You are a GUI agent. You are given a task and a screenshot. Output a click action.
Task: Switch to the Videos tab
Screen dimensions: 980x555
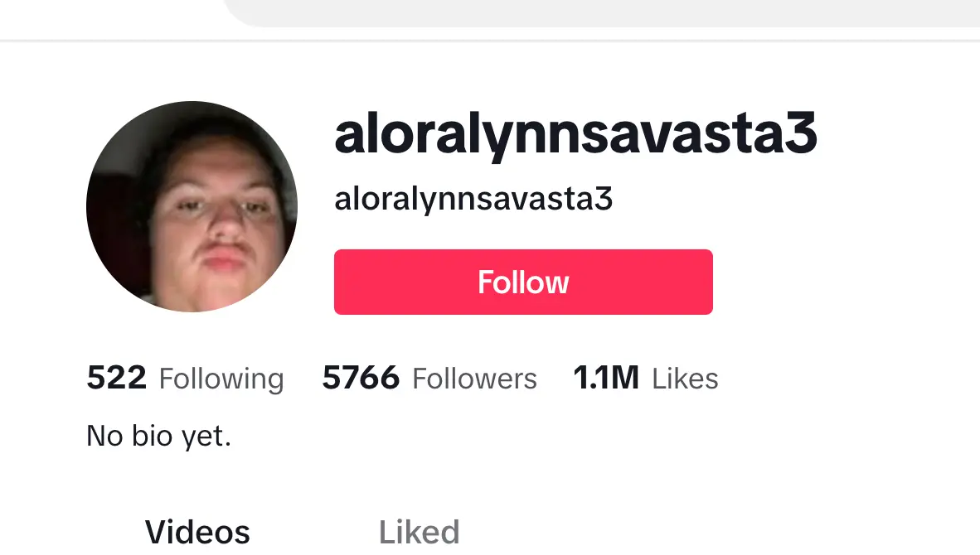tap(197, 533)
